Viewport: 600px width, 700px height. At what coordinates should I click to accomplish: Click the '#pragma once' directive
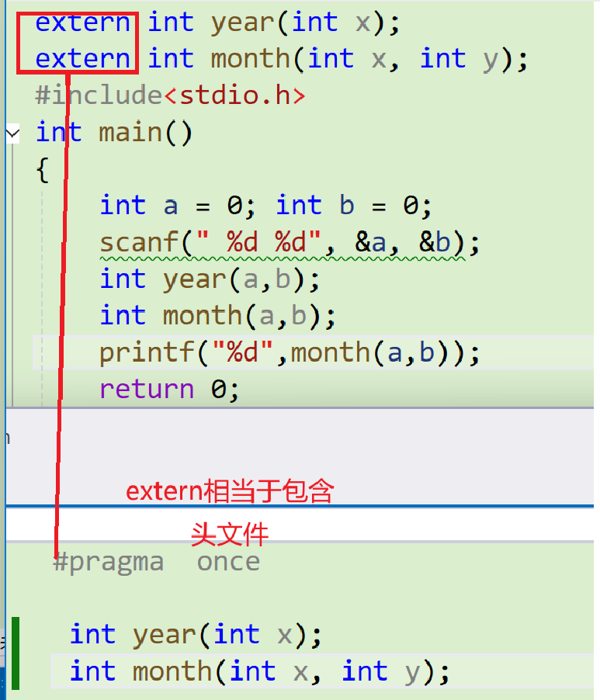(156, 562)
